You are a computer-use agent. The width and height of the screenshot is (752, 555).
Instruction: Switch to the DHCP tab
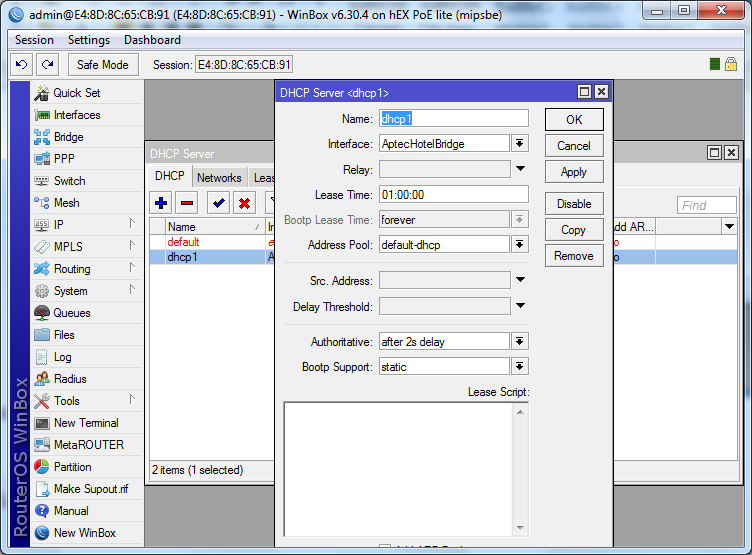[x=169, y=177]
